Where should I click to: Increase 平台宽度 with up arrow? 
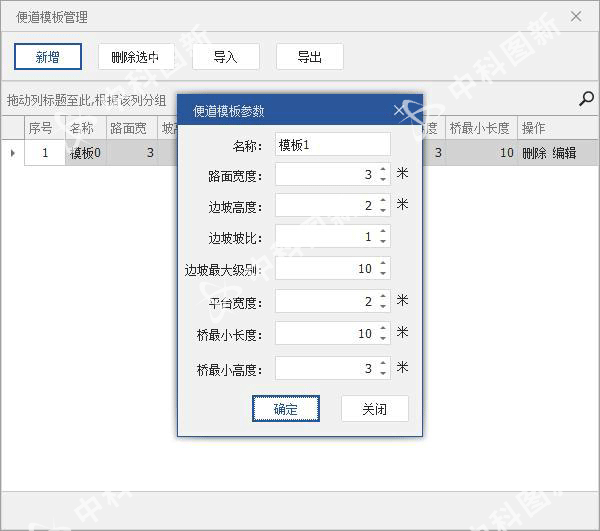pyautogui.click(x=383, y=297)
